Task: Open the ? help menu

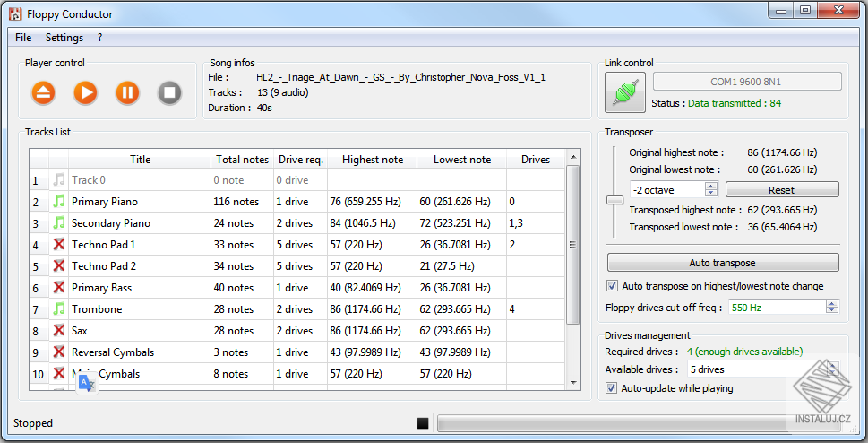Action: (x=99, y=37)
